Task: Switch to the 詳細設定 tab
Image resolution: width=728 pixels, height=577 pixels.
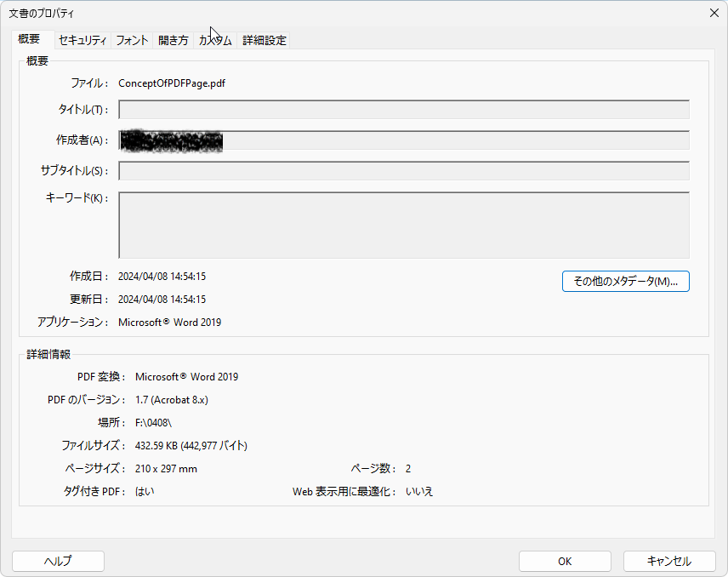Action: click(x=264, y=40)
